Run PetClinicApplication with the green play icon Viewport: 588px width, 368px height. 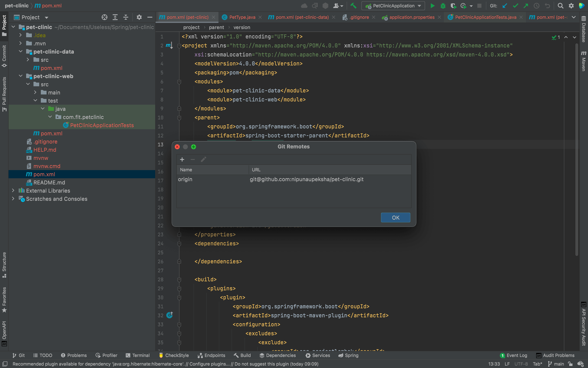coord(432,6)
